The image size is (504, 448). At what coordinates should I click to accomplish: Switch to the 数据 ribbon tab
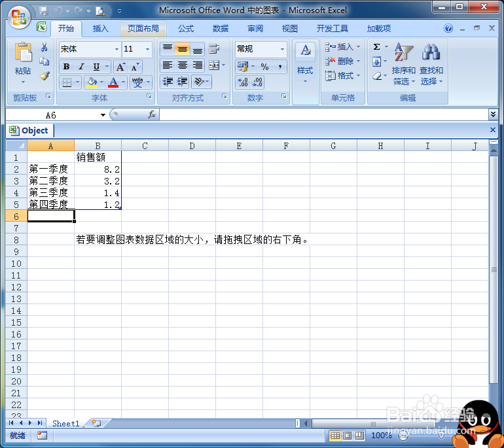coord(221,29)
